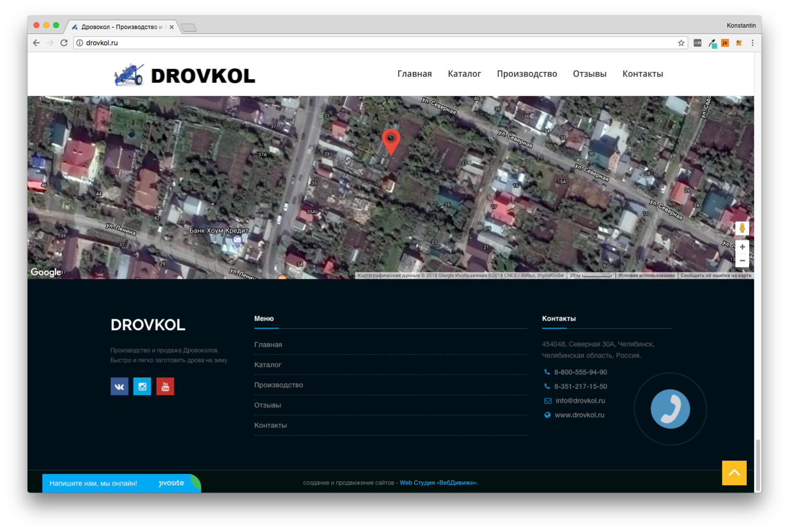This screenshot has width=789, height=532.
Task: Zoom out the map with minus button
Action: click(742, 261)
